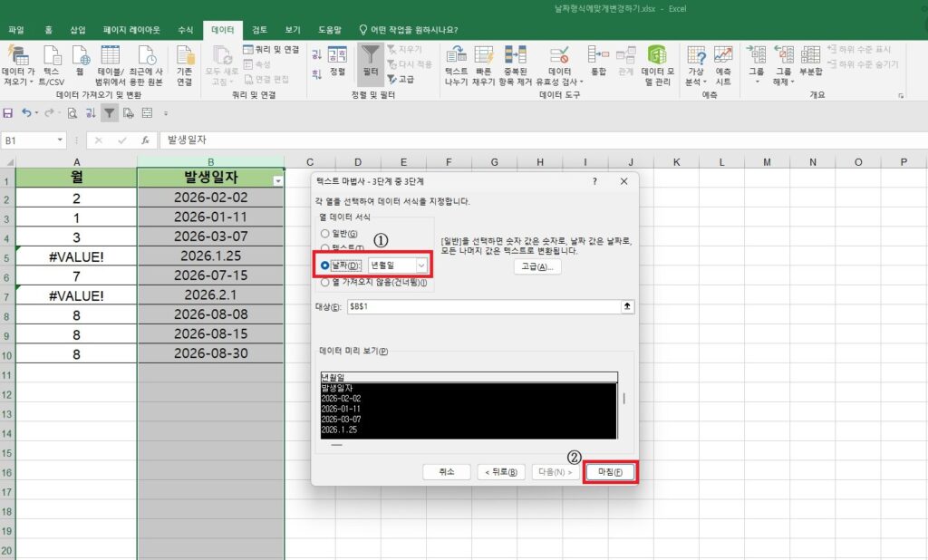Switch to the 홈 (Home) tab
Viewport: 928px width, 560px height.
49,30
